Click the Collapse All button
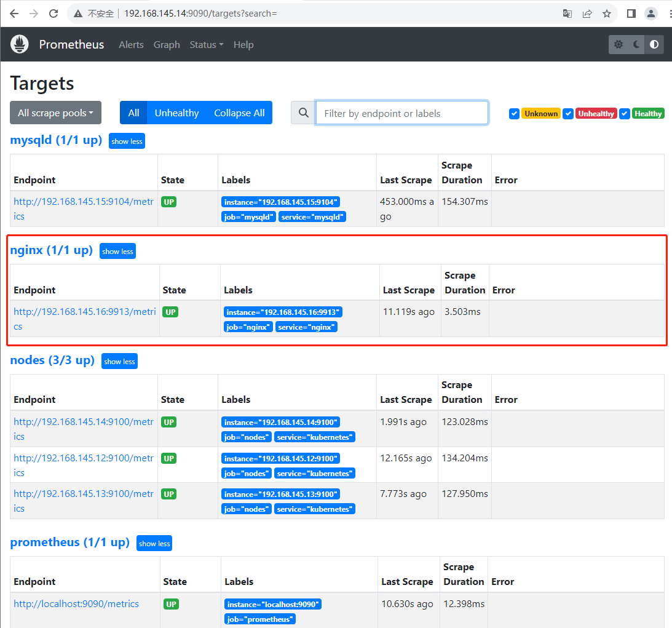This screenshot has width=672, height=628. click(x=239, y=113)
